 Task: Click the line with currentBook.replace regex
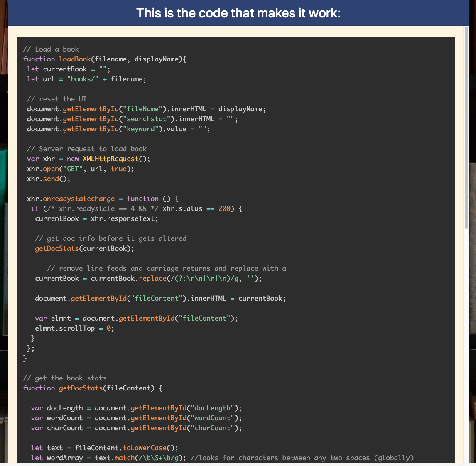tap(148, 279)
